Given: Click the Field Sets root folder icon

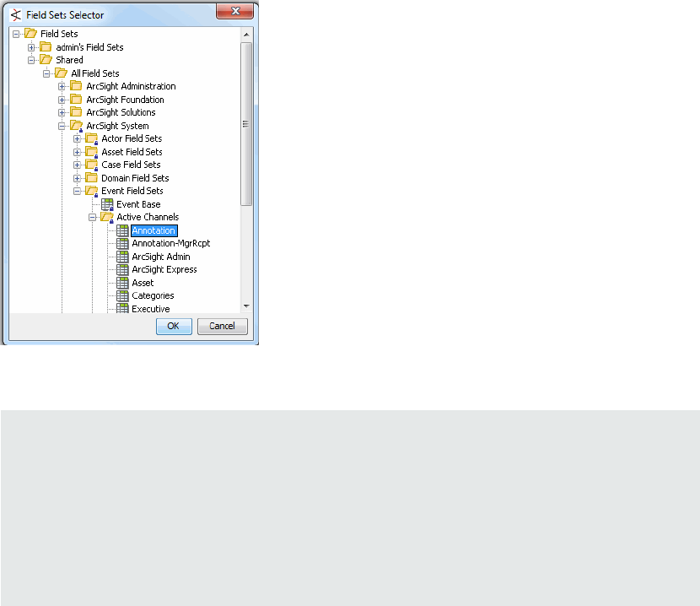Looking at the screenshot, I should (30, 34).
